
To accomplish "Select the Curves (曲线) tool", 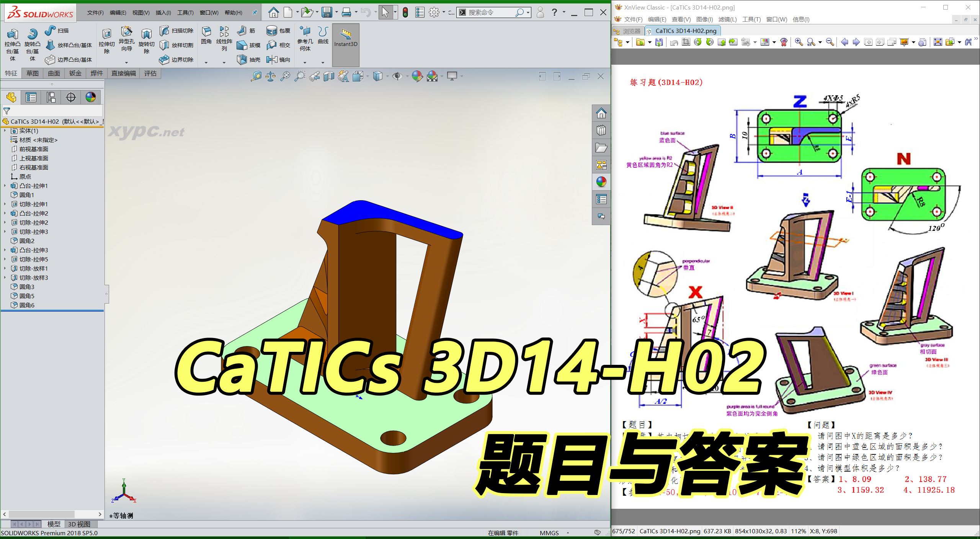I will [x=323, y=35].
